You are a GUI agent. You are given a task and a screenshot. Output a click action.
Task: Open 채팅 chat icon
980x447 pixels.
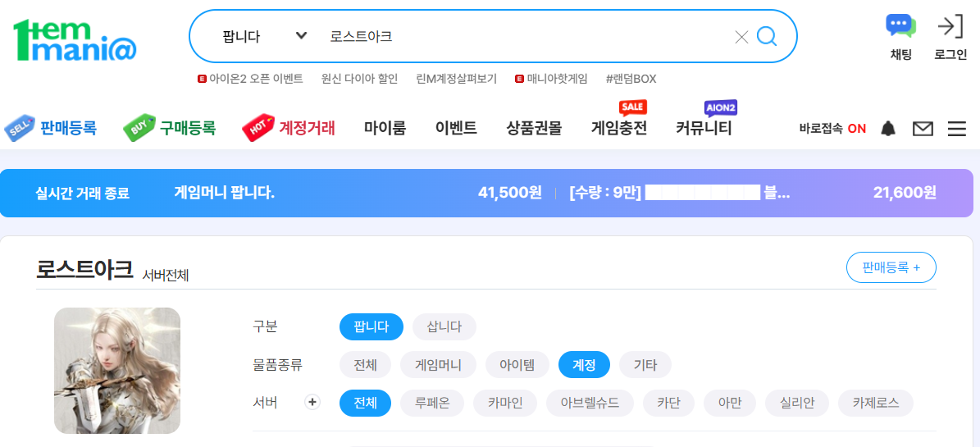(x=900, y=38)
